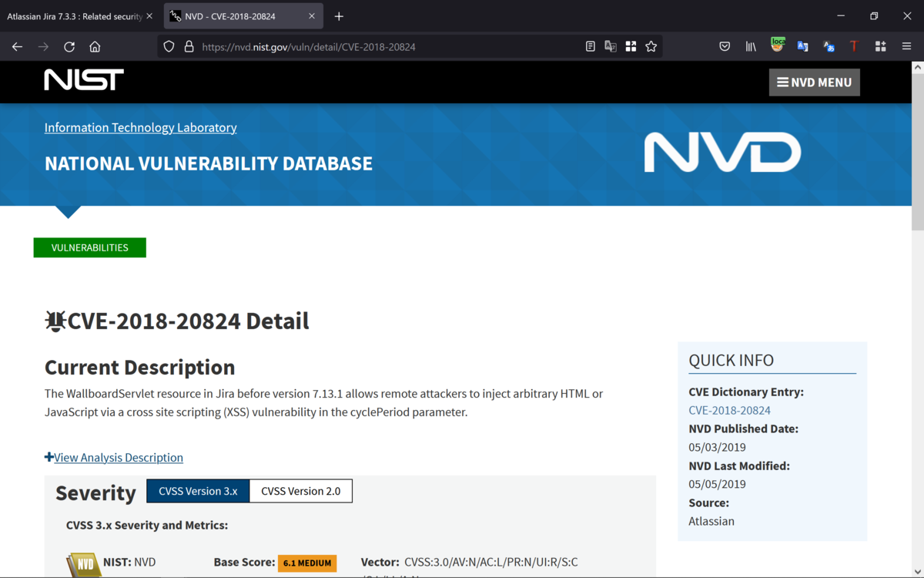Click the translate page icon in address bar
The width and height of the screenshot is (924, 578).
pos(611,46)
